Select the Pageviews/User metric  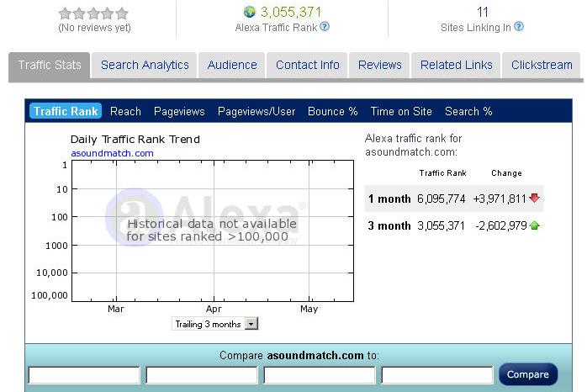(x=256, y=111)
